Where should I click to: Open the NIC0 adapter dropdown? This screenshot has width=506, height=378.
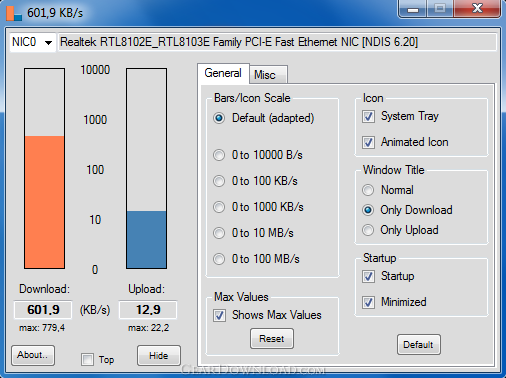pos(32,42)
